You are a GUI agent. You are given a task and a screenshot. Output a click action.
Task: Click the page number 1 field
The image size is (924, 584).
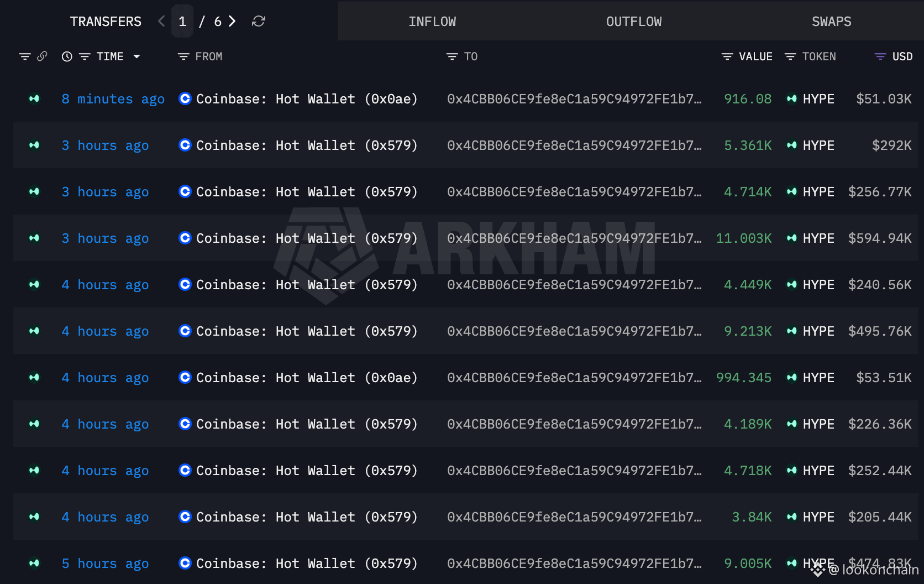(x=182, y=21)
